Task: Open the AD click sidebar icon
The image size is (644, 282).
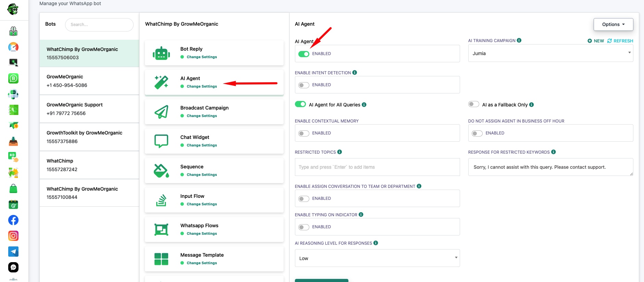Action: point(13,157)
